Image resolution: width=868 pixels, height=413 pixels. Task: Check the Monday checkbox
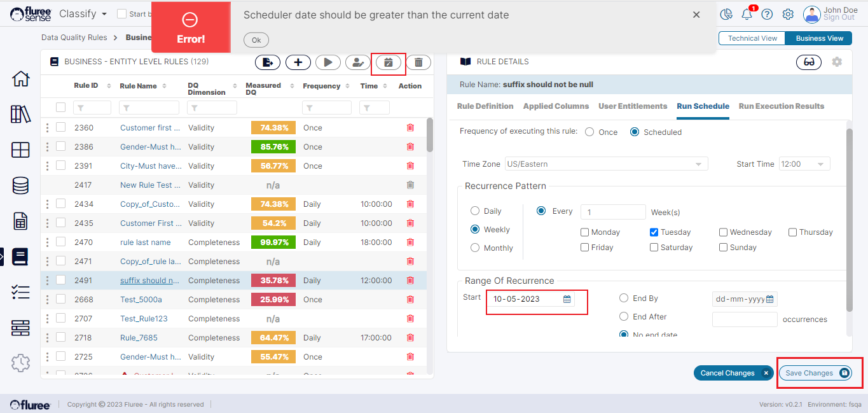point(585,232)
